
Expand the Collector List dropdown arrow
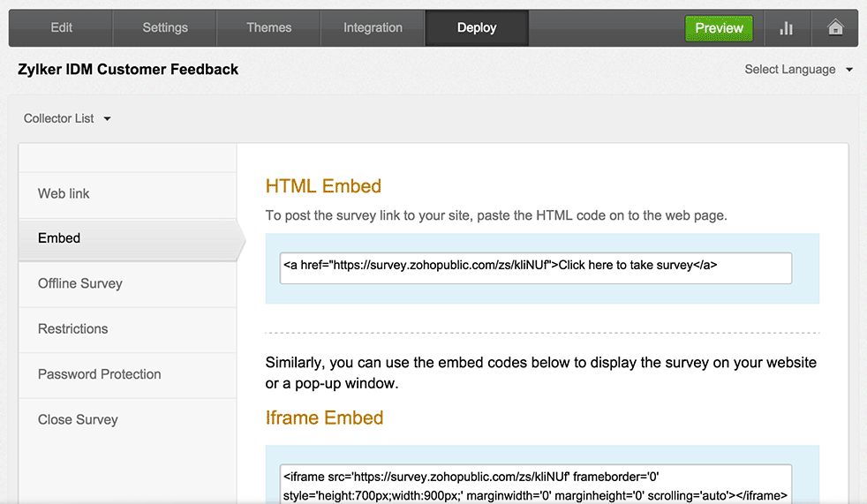point(107,119)
